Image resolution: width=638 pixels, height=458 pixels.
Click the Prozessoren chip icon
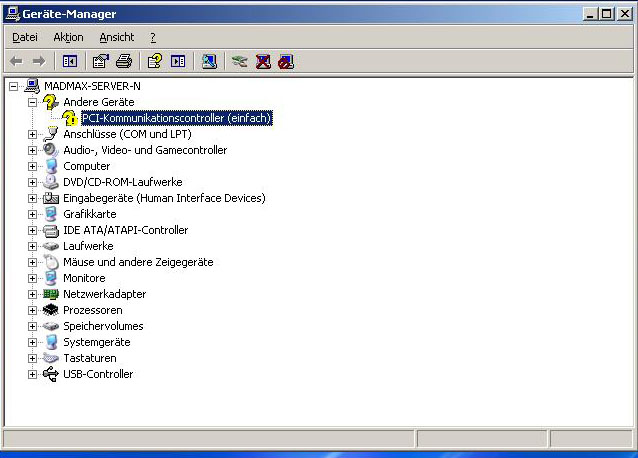point(51,310)
